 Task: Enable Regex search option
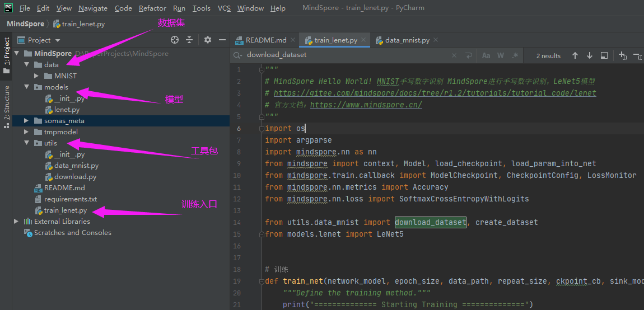515,55
